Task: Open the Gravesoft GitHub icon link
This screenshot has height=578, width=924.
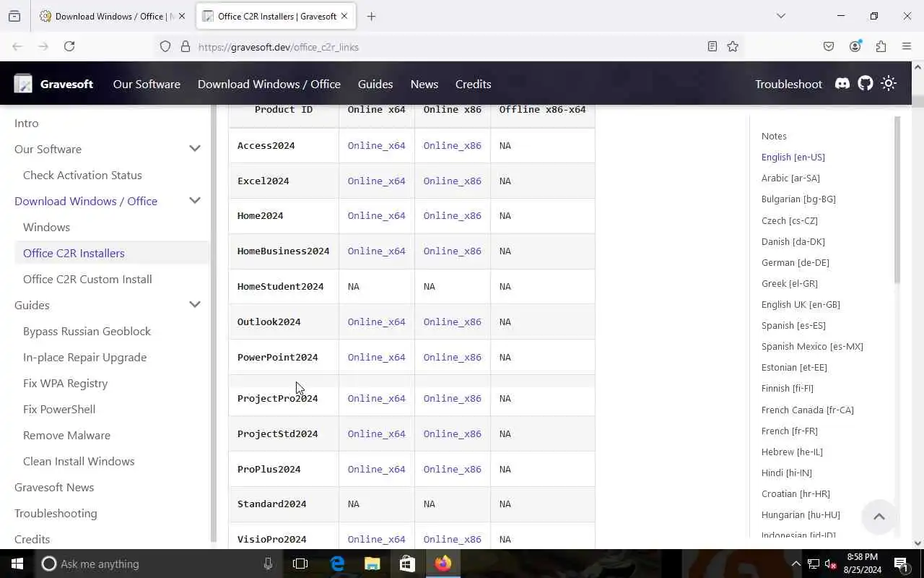Action: click(x=866, y=84)
